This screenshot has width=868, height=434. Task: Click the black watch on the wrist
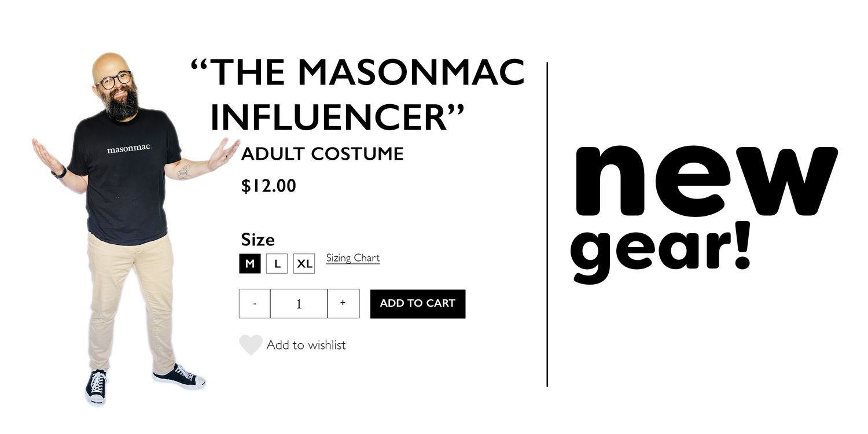click(59, 172)
